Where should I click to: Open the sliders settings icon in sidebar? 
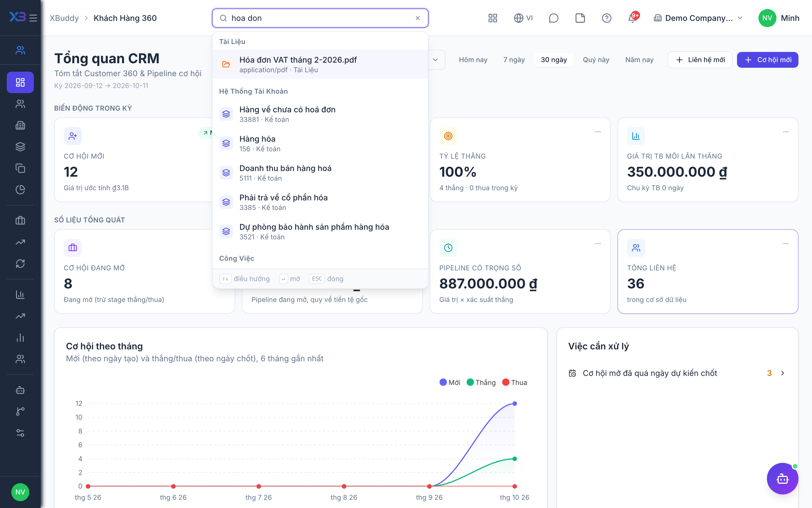point(20,433)
